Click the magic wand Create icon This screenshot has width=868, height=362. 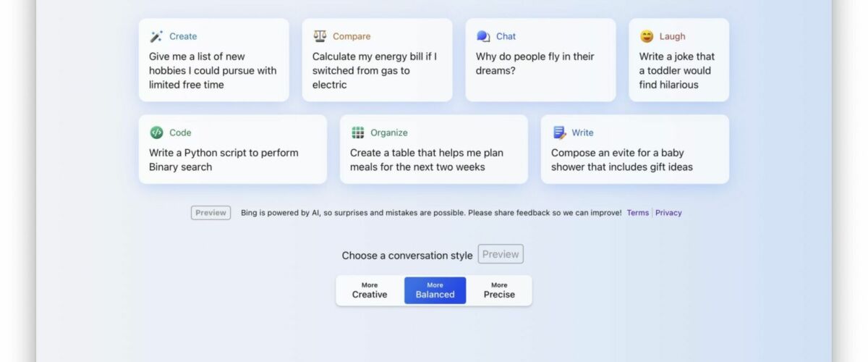[156, 36]
